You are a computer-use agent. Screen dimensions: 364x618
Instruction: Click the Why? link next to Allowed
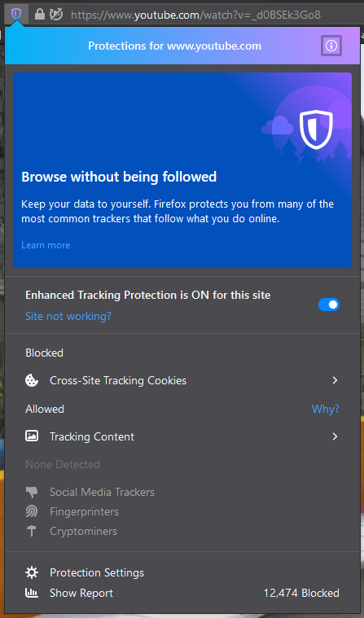tap(326, 409)
